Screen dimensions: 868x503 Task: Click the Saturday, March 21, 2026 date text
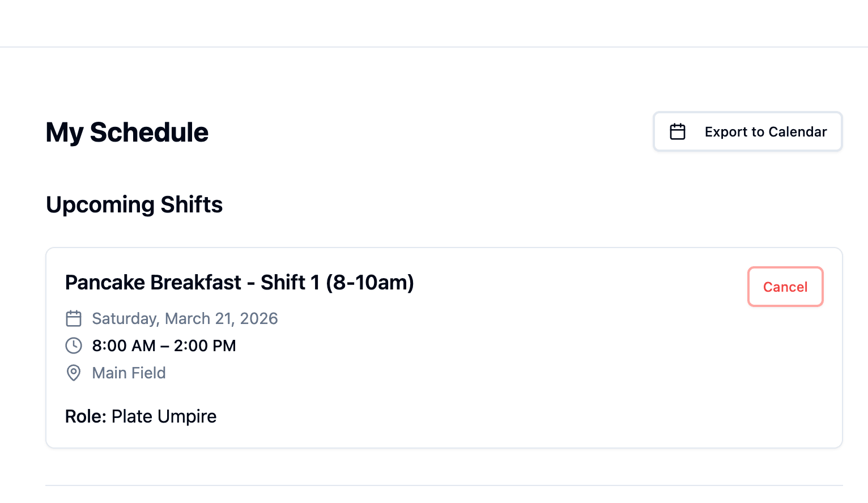[185, 318]
